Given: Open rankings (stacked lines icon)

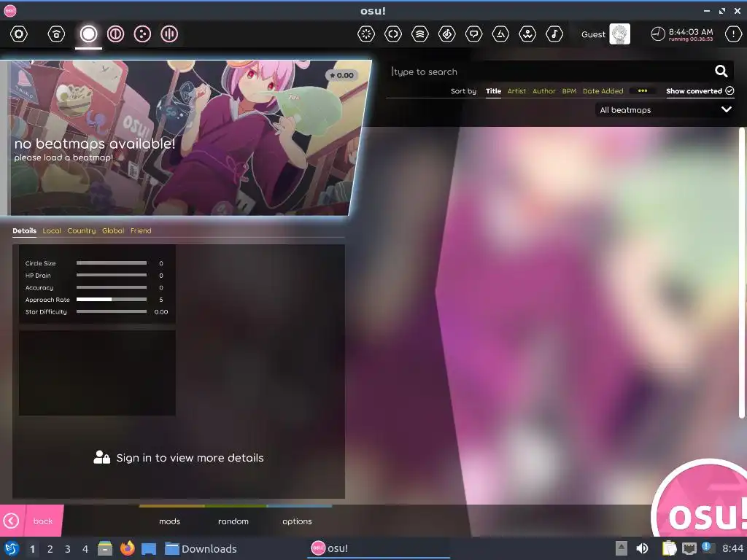Looking at the screenshot, I should (419, 34).
